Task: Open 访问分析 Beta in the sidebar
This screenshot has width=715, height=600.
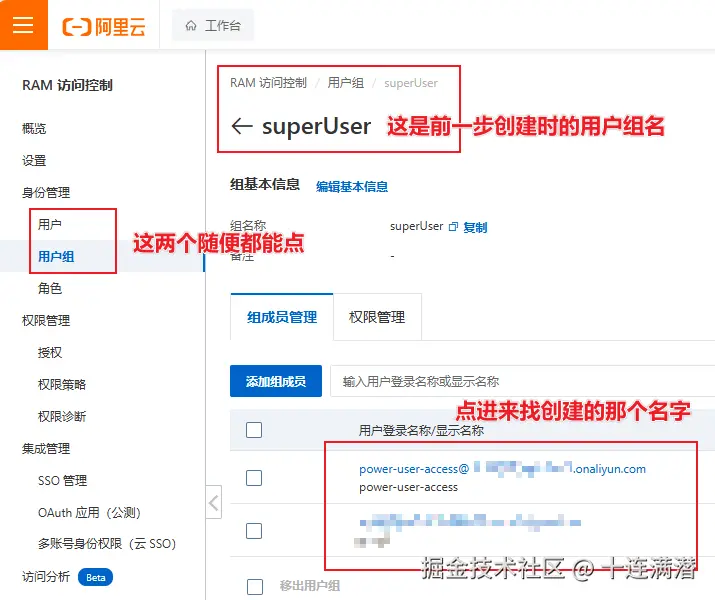Action: (67, 577)
